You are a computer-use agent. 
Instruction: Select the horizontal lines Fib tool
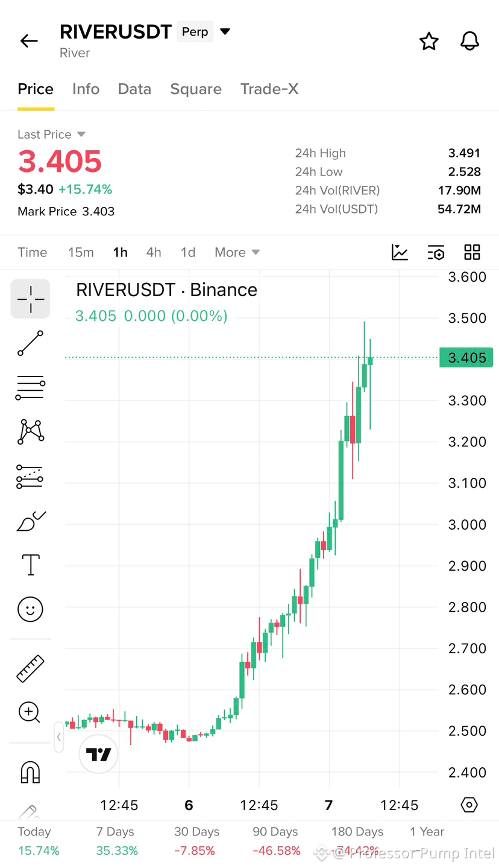(x=30, y=387)
